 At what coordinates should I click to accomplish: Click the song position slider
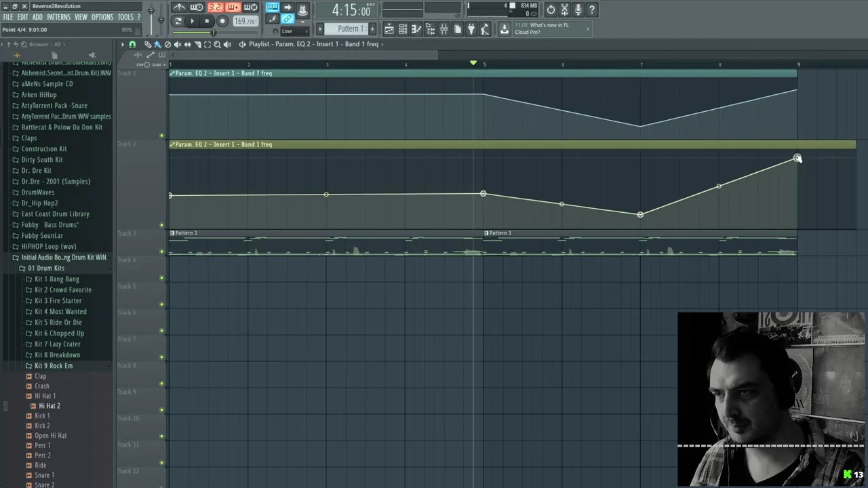coord(215,33)
